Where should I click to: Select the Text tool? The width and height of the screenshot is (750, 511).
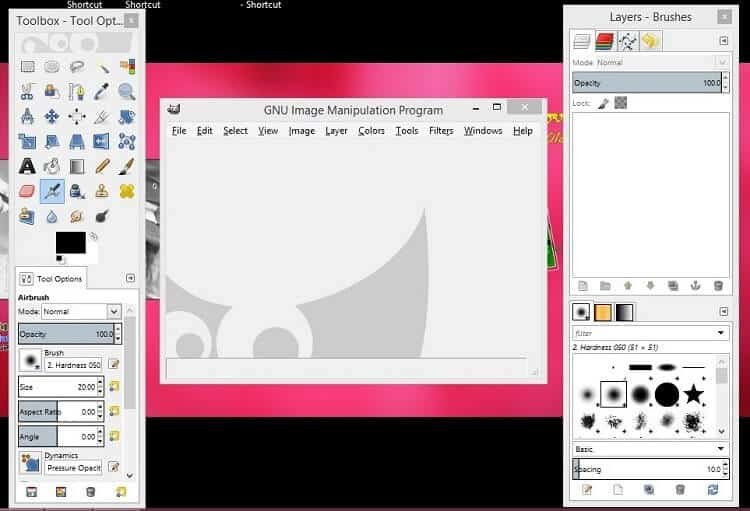[28, 167]
